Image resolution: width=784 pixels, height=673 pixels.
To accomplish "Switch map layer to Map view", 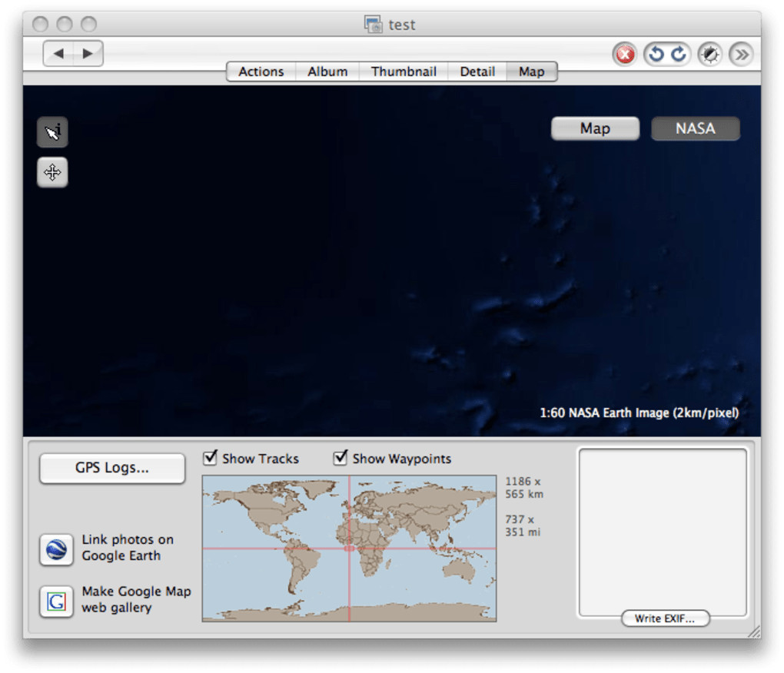I will [x=595, y=128].
